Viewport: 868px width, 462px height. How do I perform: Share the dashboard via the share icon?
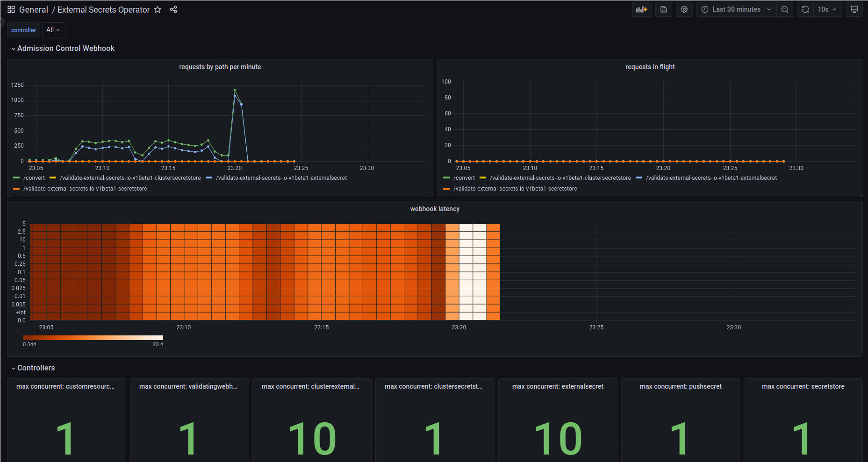(173, 9)
